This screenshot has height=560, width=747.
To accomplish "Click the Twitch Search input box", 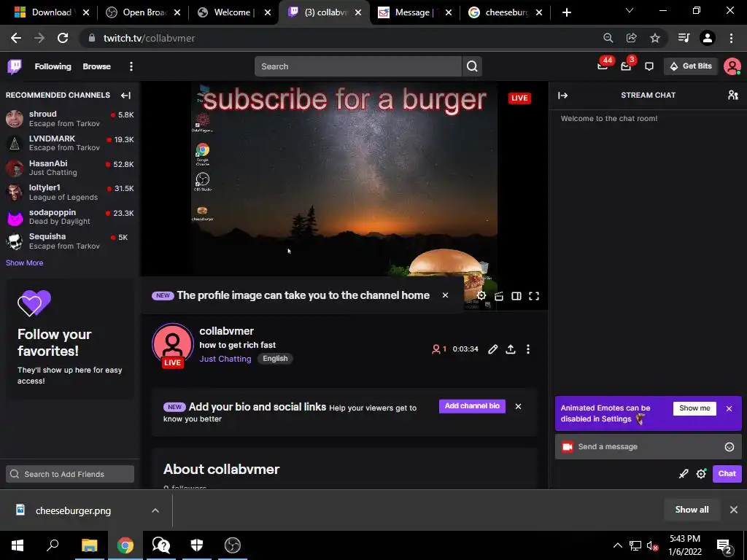I will point(358,66).
